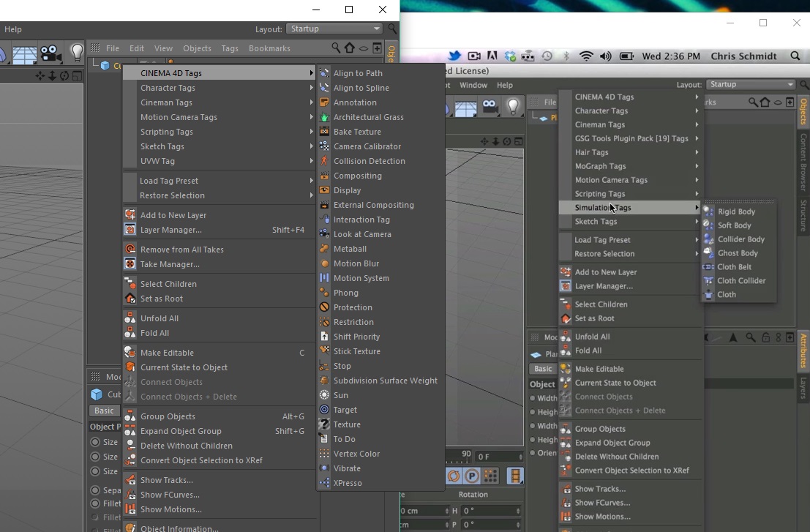Click the home icon in left Object Manager

[x=350, y=48]
